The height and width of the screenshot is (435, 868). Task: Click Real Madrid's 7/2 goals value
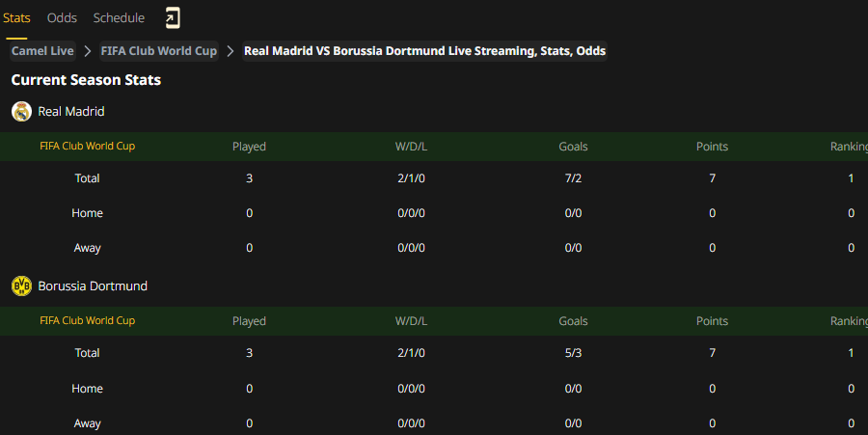573,178
